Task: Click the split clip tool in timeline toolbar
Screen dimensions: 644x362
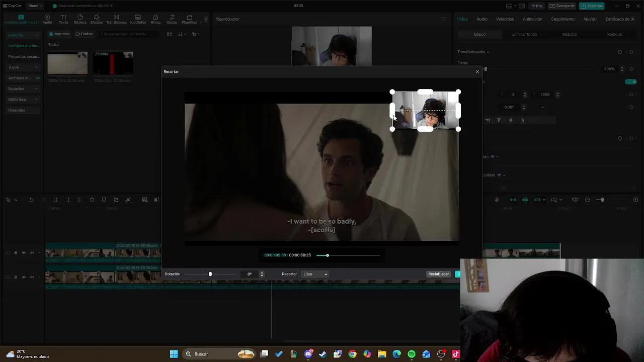Action: (55, 200)
